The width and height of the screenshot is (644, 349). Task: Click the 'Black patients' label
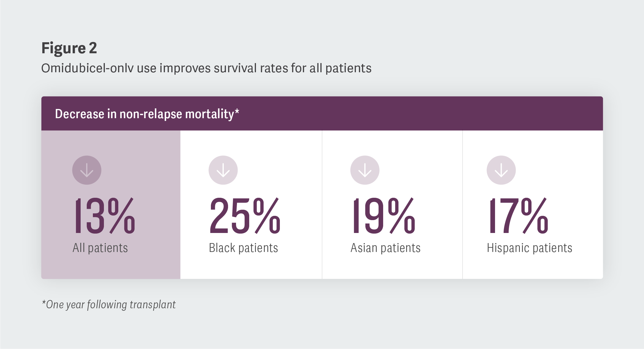pos(243,248)
